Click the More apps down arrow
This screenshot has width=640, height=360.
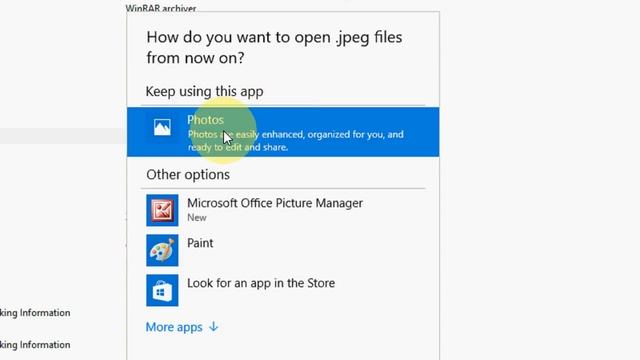point(214,327)
